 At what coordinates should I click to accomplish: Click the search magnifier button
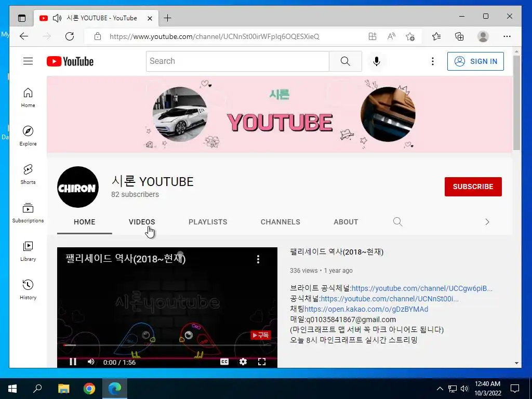[345, 61]
